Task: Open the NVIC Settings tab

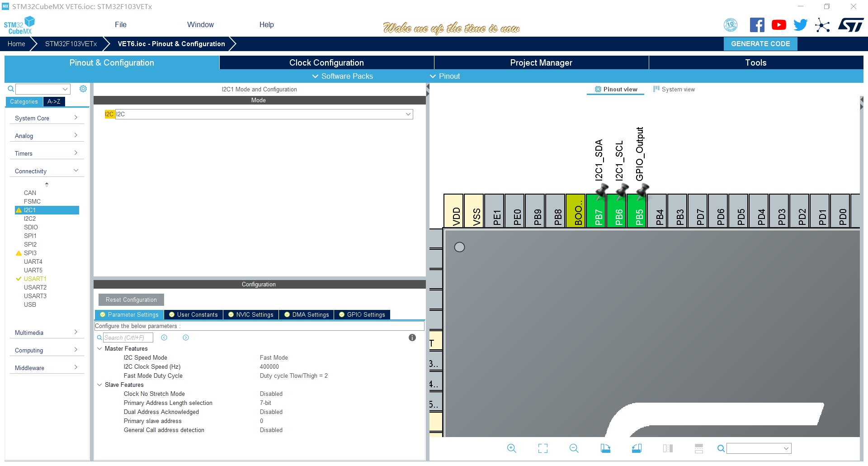Action: pyautogui.click(x=251, y=314)
